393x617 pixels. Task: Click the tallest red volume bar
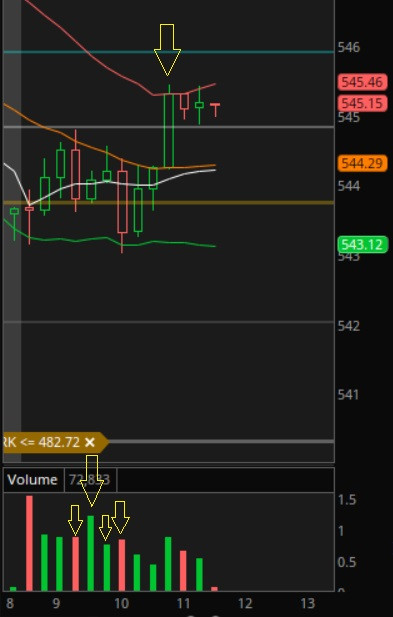(30, 543)
